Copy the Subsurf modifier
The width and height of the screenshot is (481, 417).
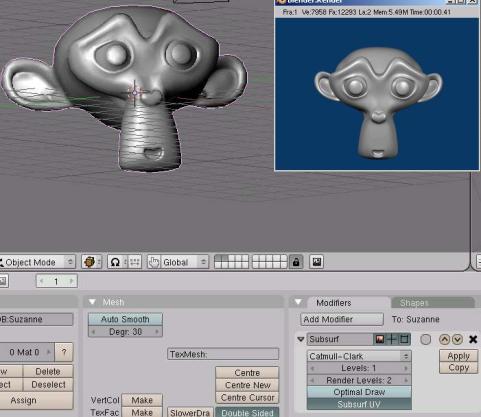[458, 368]
